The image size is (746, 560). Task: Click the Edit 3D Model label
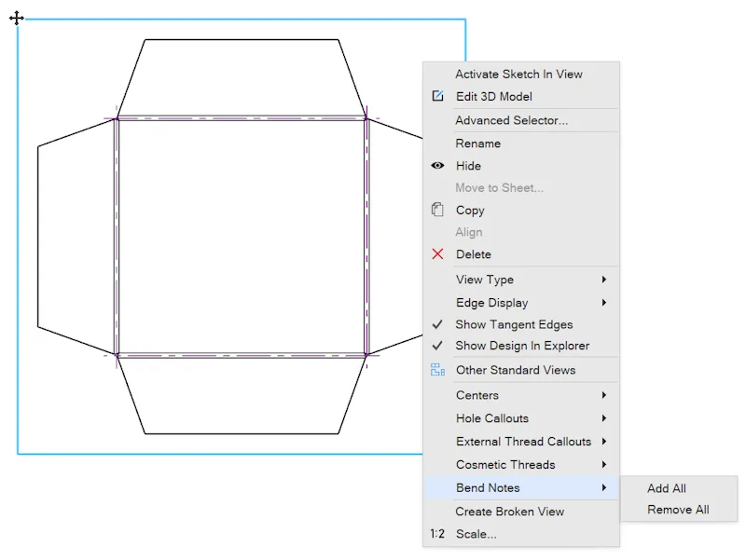pyautogui.click(x=494, y=97)
